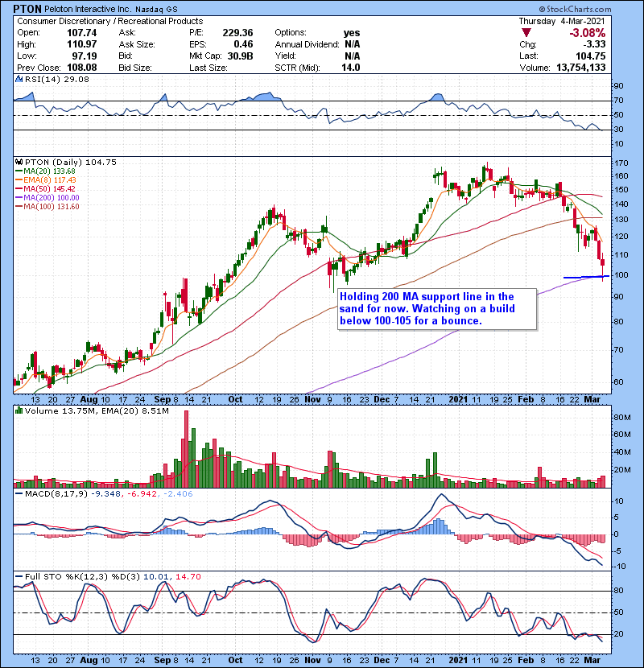Click the candlestick icon beside PTON (Daily)
Screen dimensions: 644x668
pyautogui.click(x=19, y=163)
